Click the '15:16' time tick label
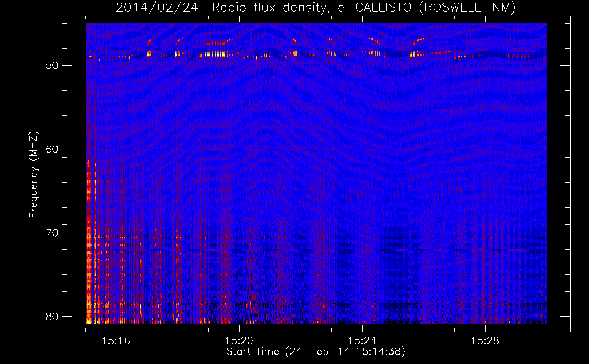589x364 pixels. (x=116, y=341)
